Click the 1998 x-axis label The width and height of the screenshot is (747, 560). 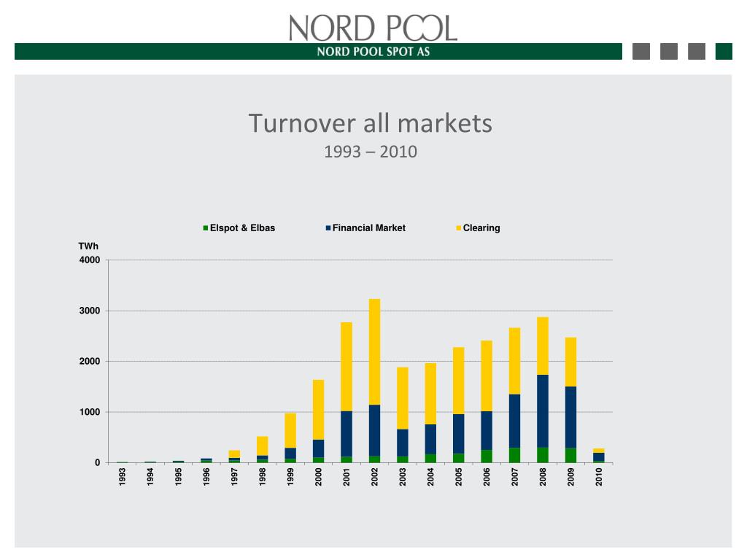(262, 477)
